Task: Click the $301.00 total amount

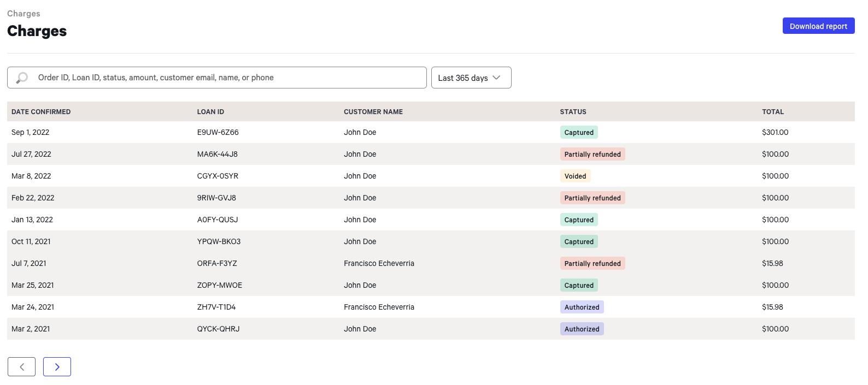Action: click(x=775, y=132)
